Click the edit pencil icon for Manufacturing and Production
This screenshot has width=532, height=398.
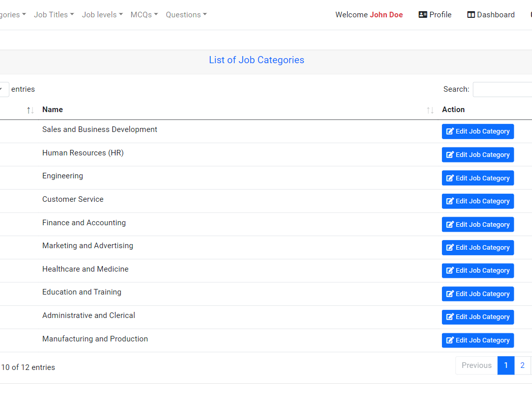pyautogui.click(x=449, y=340)
